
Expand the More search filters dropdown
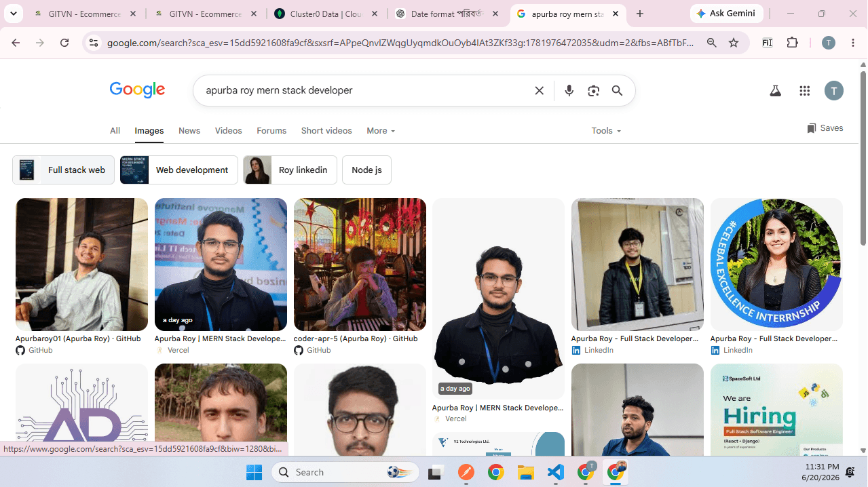pos(381,131)
